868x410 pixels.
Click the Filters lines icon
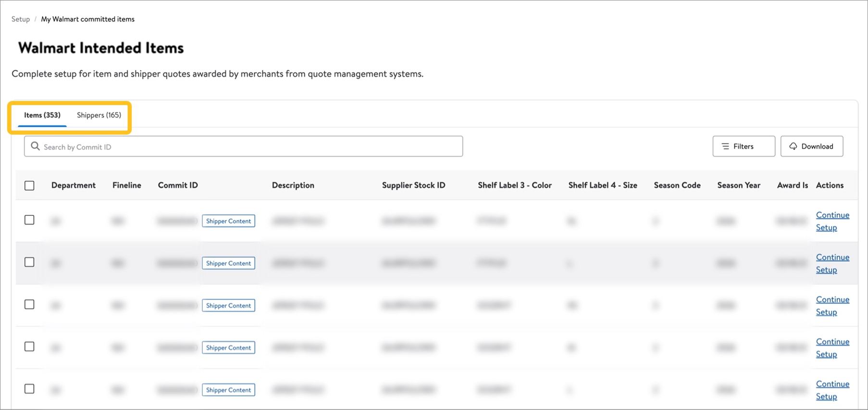coord(725,146)
